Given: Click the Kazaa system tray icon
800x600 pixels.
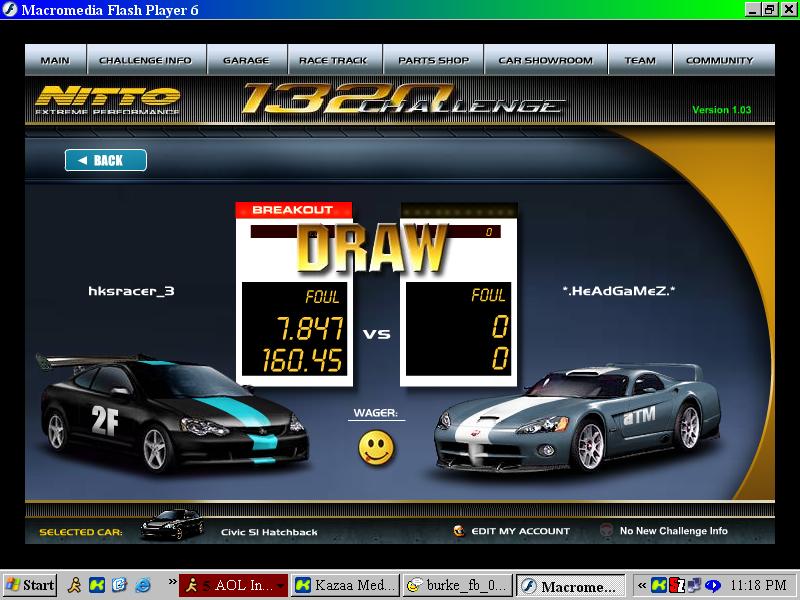Looking at the screenshot, I should 659,585.
